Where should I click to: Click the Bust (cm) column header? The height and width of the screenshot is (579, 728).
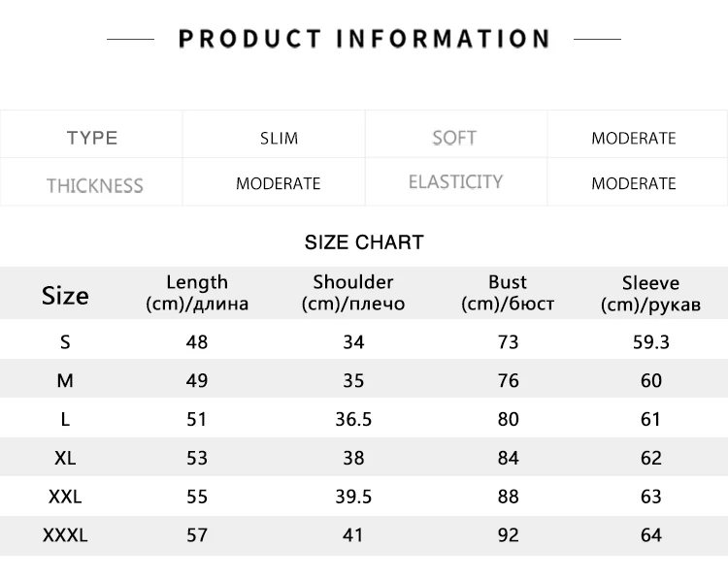508,293
